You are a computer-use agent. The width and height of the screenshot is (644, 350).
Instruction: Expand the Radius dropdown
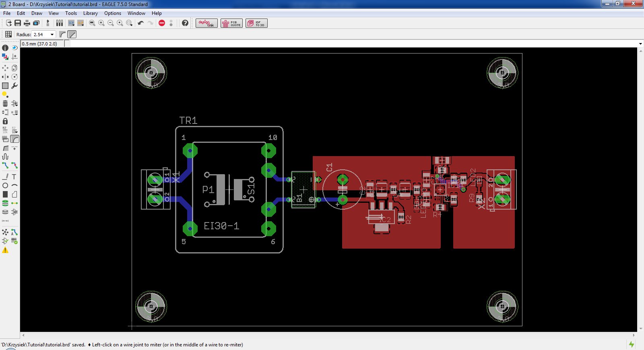(x=52, y=35)
